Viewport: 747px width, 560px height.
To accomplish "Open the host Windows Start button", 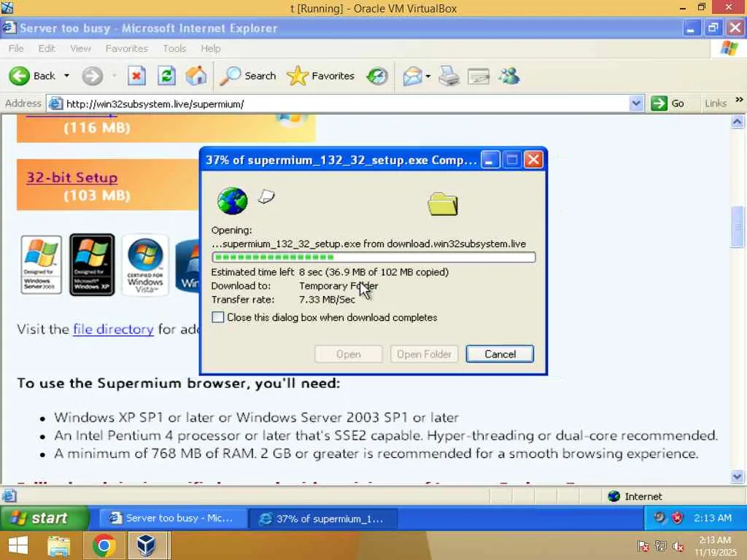I will point(18,545).
